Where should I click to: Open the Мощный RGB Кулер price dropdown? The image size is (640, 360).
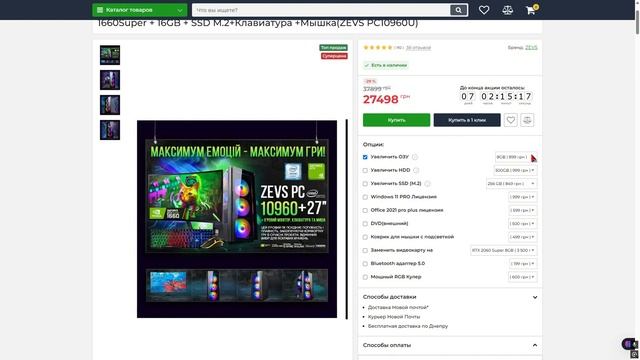pos(523,277)
